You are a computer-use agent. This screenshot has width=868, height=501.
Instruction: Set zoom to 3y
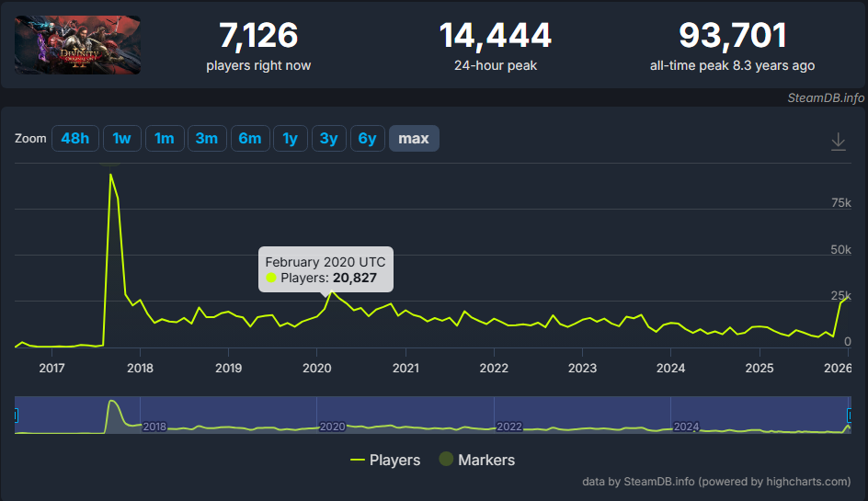(x=329, y=139)
